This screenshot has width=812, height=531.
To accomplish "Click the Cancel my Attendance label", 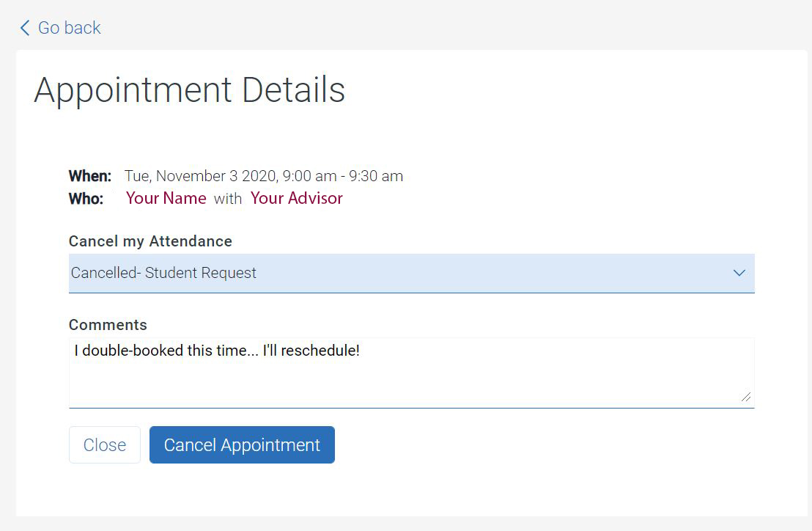I will point(150,241).
